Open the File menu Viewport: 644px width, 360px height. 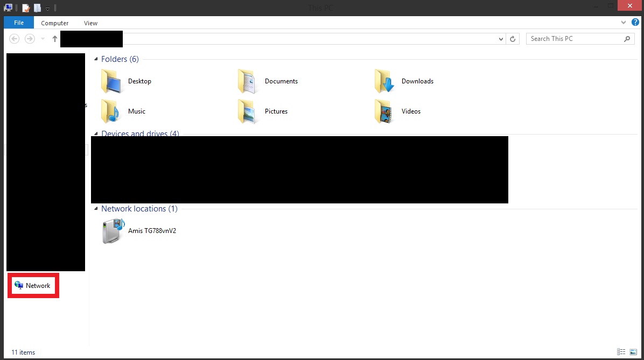[x=19, y=23]
